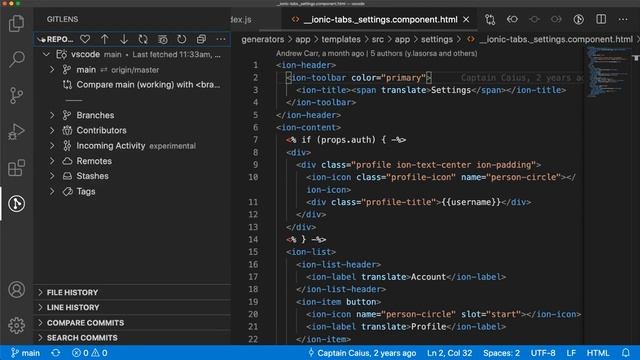Collapse the vscode repository node
Viewport: 640px width, 360px height.
click(x=46, y=54)
